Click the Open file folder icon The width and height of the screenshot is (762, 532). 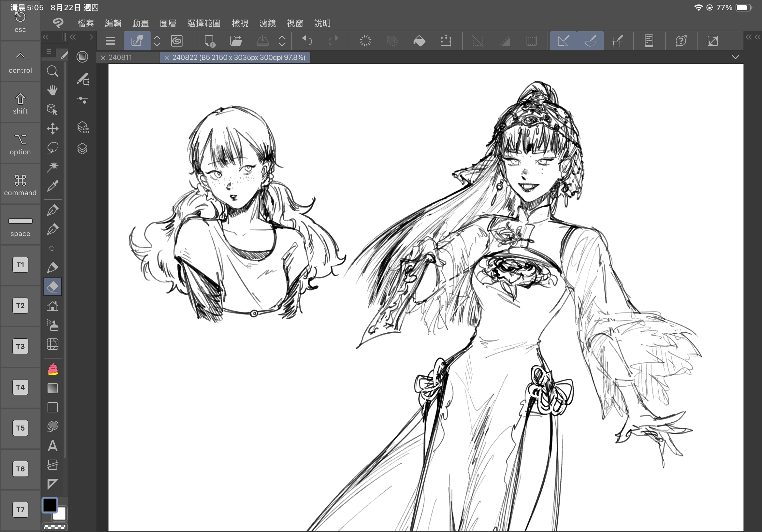236,41
